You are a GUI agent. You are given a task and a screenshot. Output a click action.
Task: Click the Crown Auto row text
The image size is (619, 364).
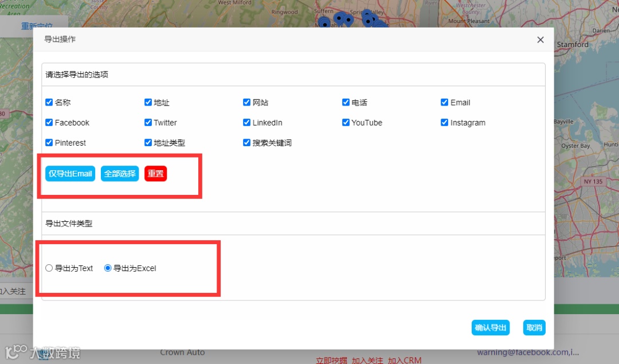tap(182, 352)
